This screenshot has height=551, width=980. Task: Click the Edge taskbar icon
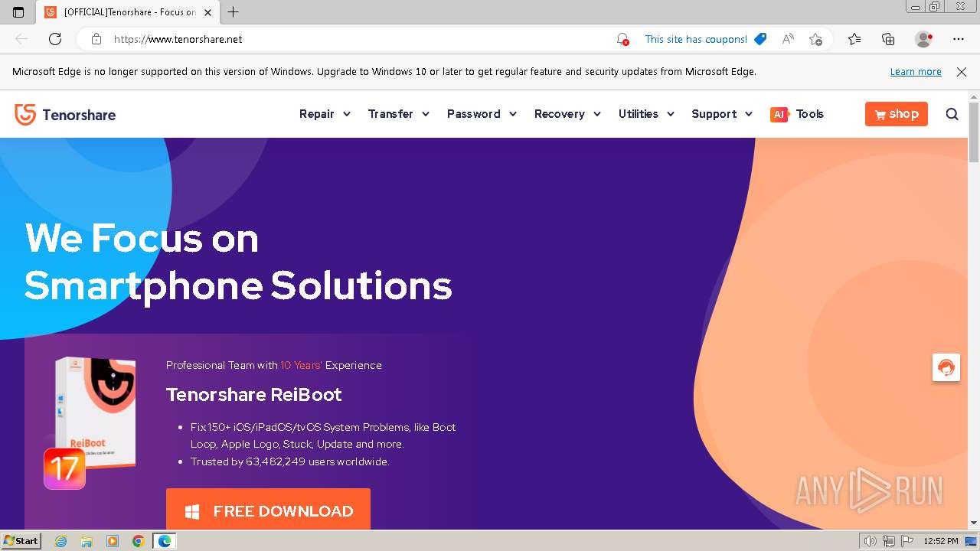[x=165, y=541]
